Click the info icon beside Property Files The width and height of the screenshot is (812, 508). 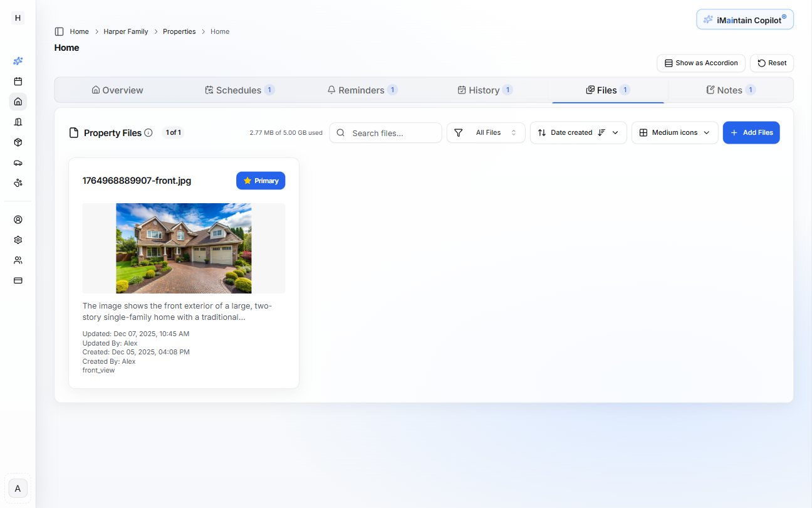click(148, 133)
